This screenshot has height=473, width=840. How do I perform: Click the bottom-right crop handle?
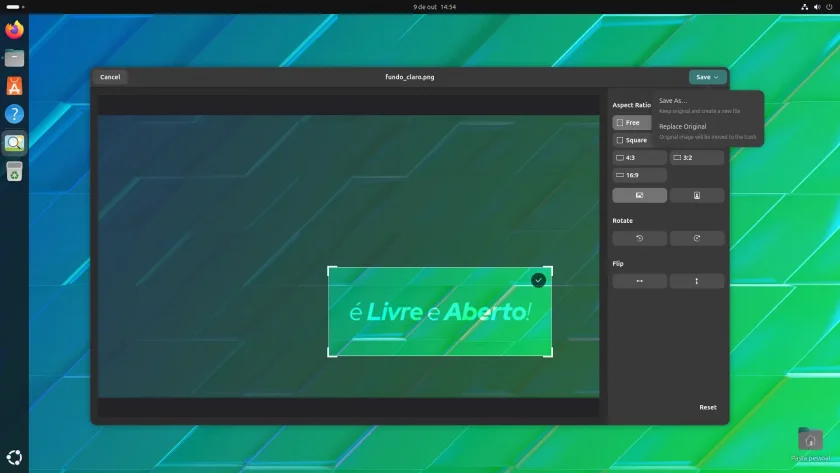pos(548,352)
